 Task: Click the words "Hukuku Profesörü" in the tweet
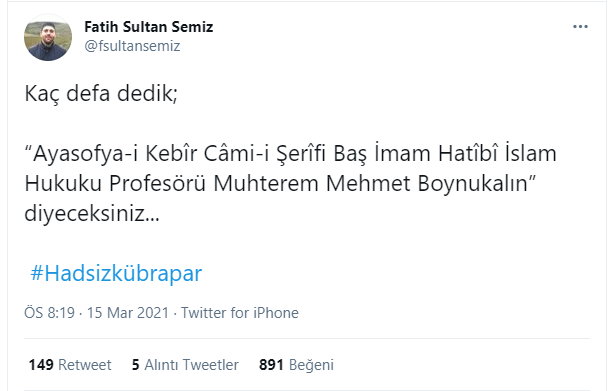coord(115,184)
